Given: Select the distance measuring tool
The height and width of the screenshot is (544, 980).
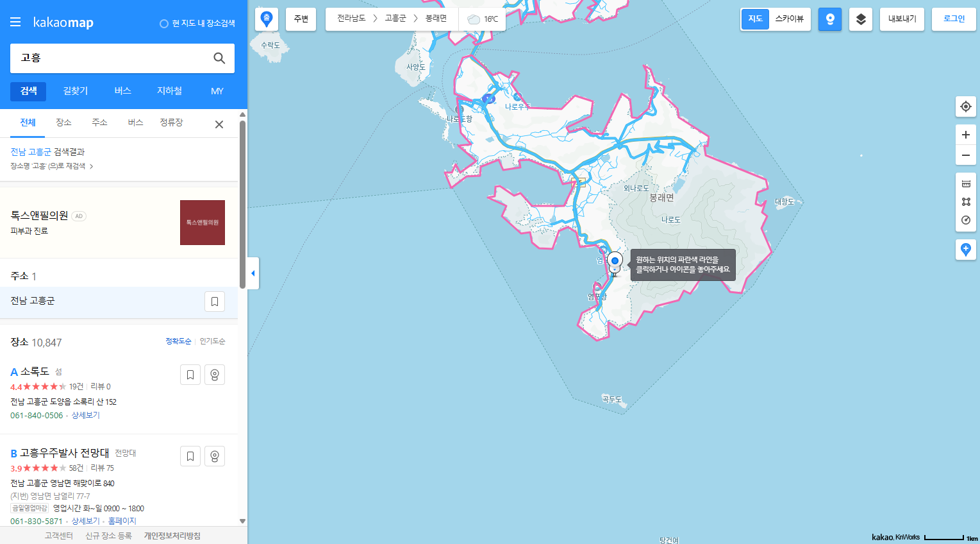Looking at the screenshot, I should tap(966, 183).
